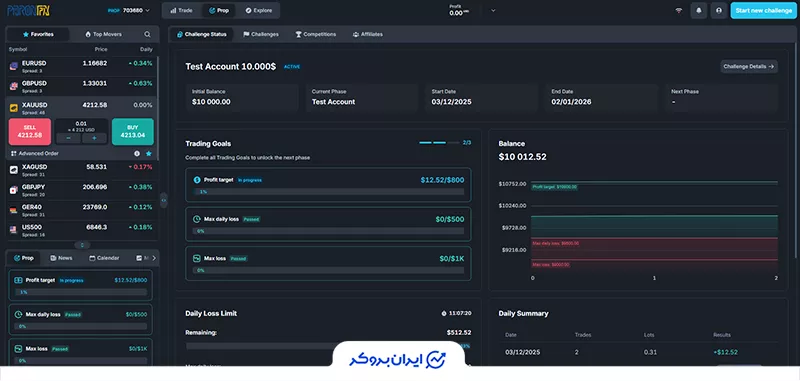Click the GER40 German flag icon
The width and height of the screenshot is (800, 381).
[x=14, y=210]
